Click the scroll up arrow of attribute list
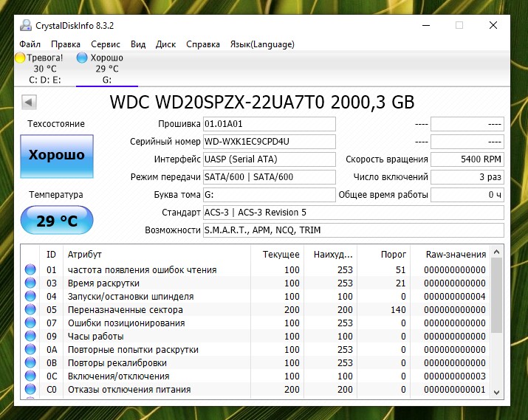528x420 pixels. [x=496, y=252]
